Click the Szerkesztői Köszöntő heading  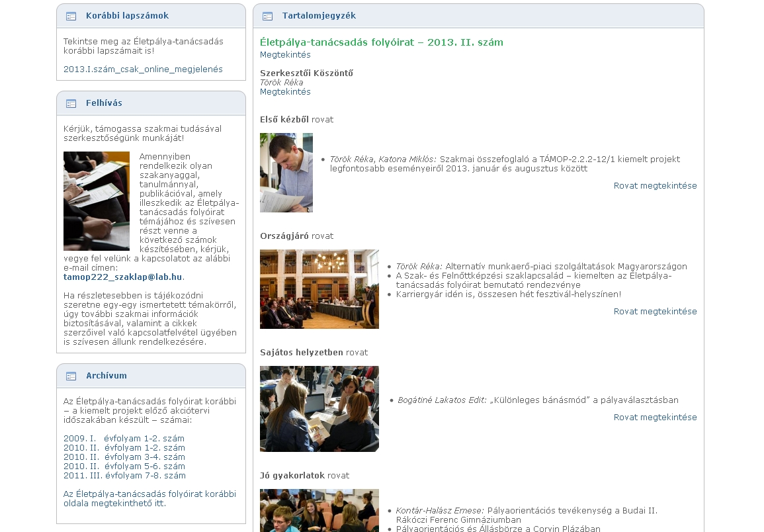[306, 73]
